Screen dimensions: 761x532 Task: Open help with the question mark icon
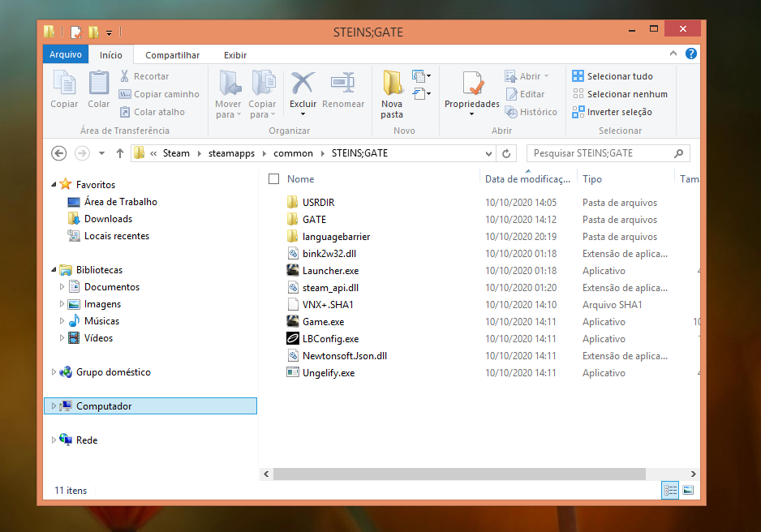point(690,54)
